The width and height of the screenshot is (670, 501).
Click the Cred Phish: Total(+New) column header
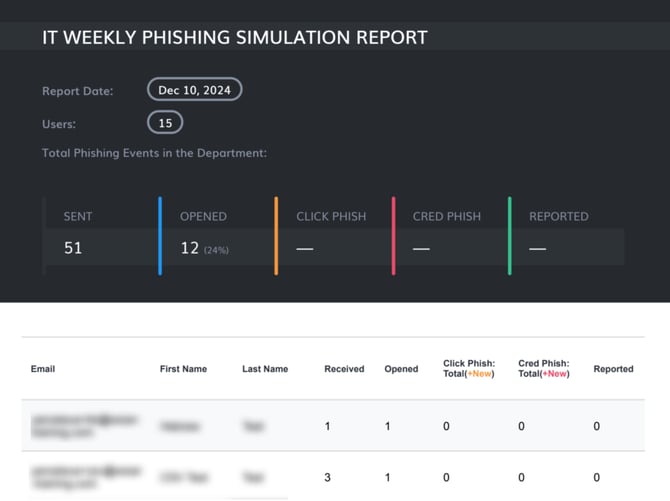pyautogui.click(x=543, y=368)
